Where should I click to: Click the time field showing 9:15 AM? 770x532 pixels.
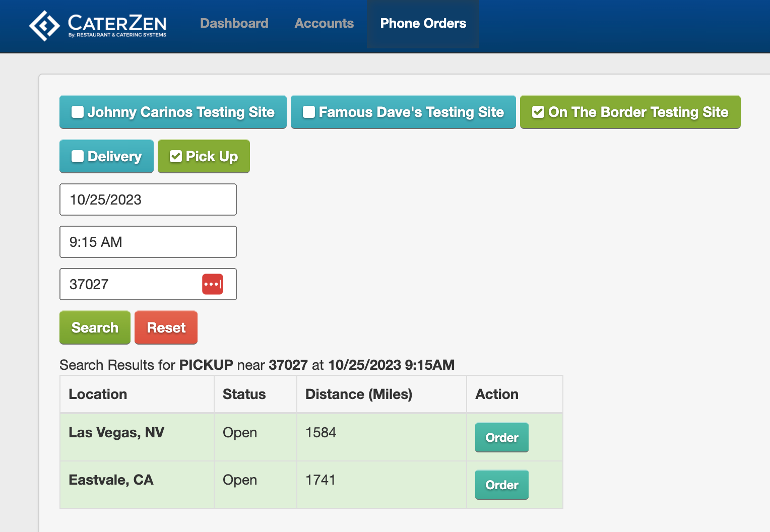pyautogui.click(x=148, y=242)
